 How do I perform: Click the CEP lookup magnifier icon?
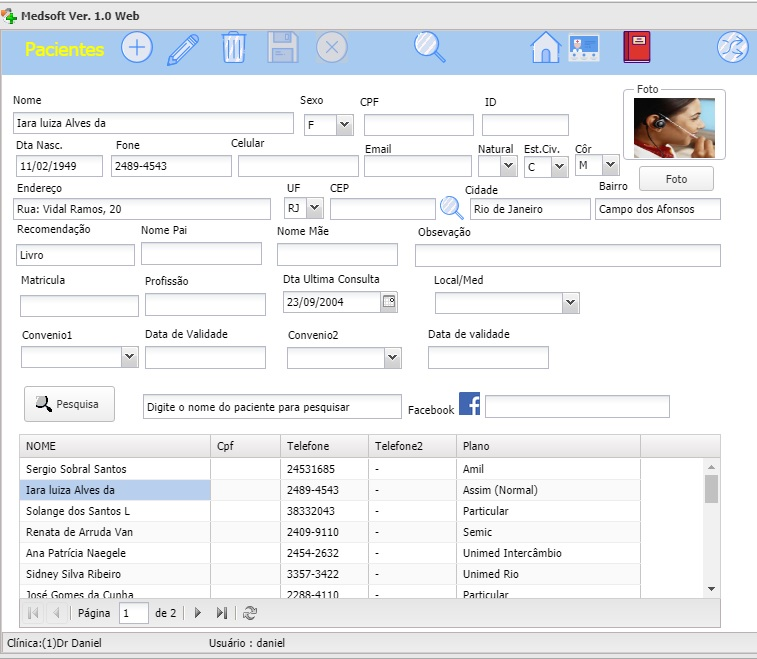[452, 208]
